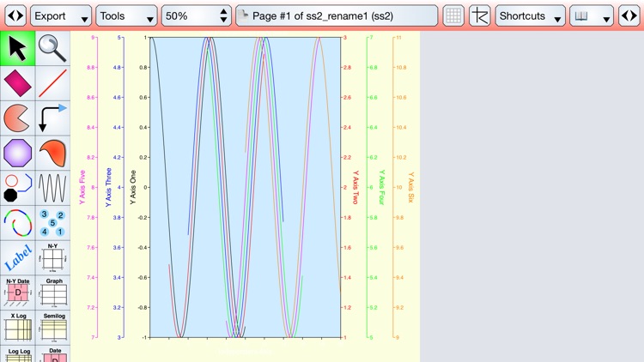Image resolution: width=644 pixels, height=362 pixels.
Task: Open the Tools dropdown menu
Action: coord(126,16)
